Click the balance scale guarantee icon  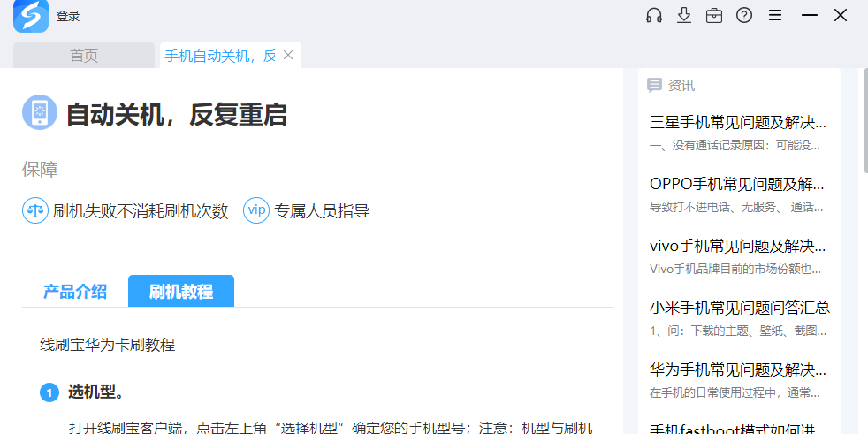pyautogui.click(x=35, y=210)
